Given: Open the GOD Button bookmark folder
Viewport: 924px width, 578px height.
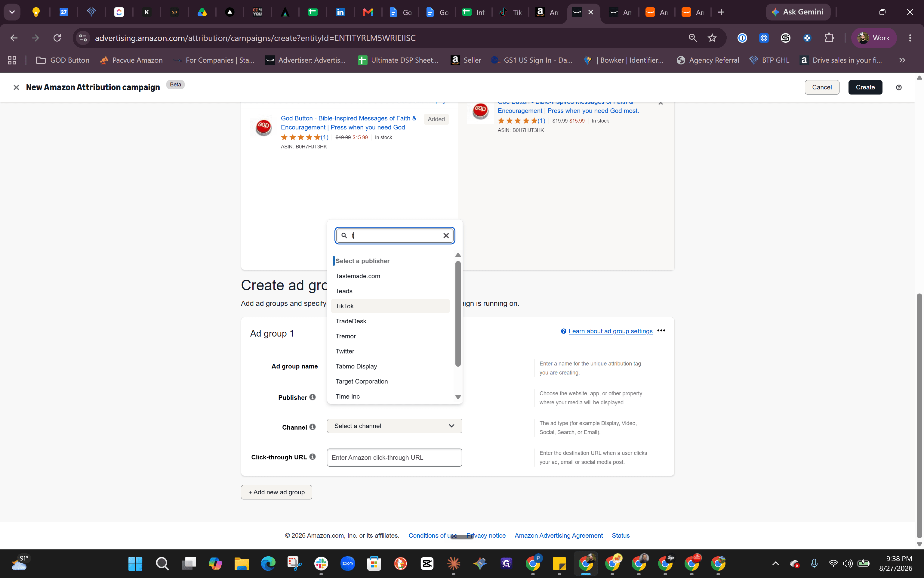Looking at the screenshot, I should coord(63,60).
